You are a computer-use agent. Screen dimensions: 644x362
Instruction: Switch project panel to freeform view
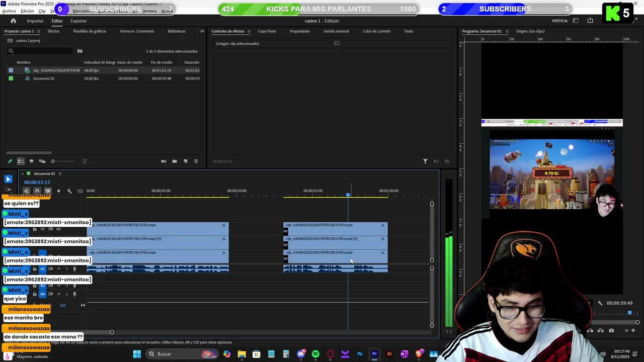click(x=42, y=161)
